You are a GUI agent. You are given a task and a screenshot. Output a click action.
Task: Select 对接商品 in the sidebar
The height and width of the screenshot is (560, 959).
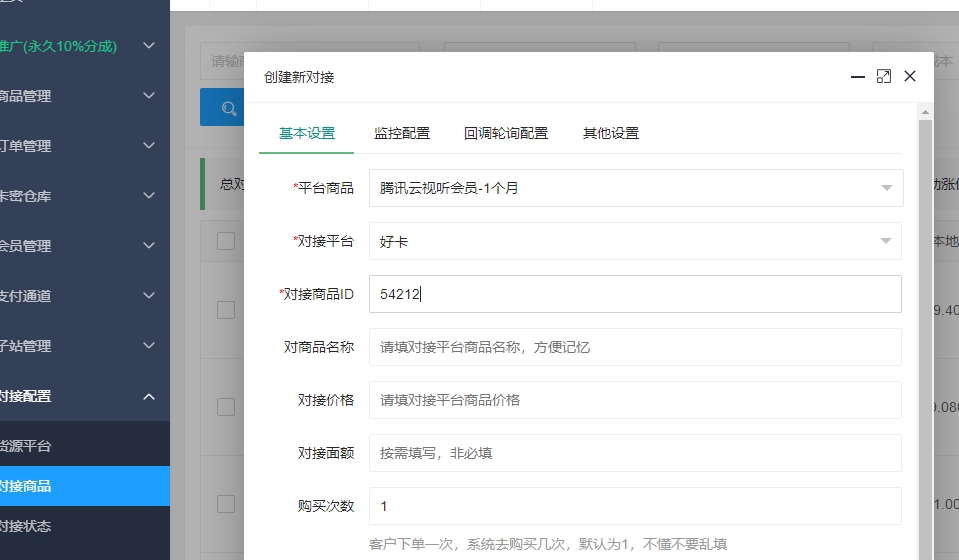(x=85, y=486)
